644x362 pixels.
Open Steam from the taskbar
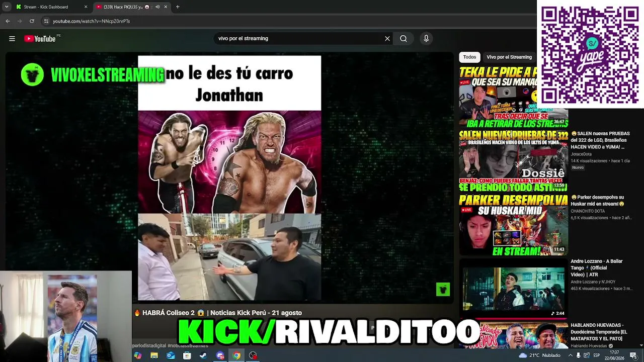pyautogui.click(x=203, y=355)
